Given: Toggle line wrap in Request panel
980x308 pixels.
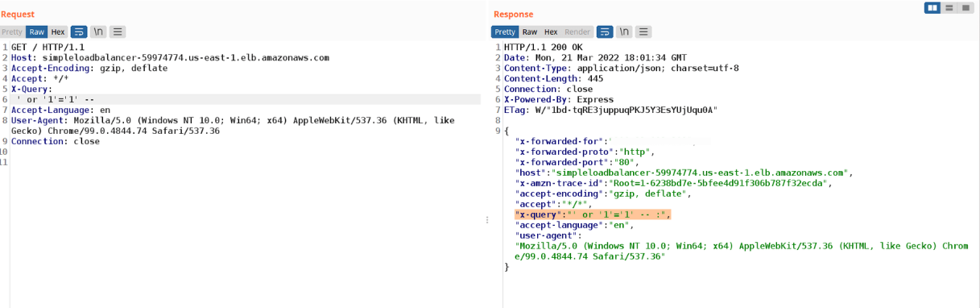Looking at the screenshot, I should click(x=79, y=32).
